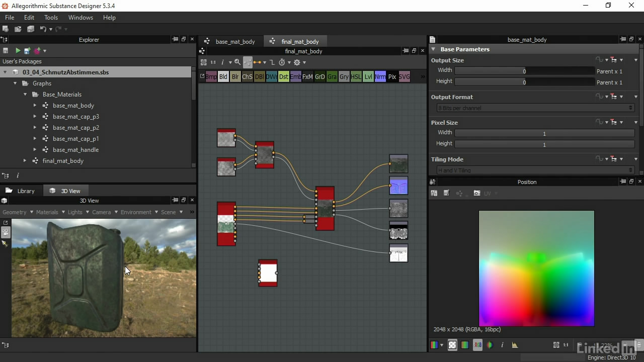
Task: Toggle the highlighted node alignment tool in graph toolbar
Action: click(248, 62)
